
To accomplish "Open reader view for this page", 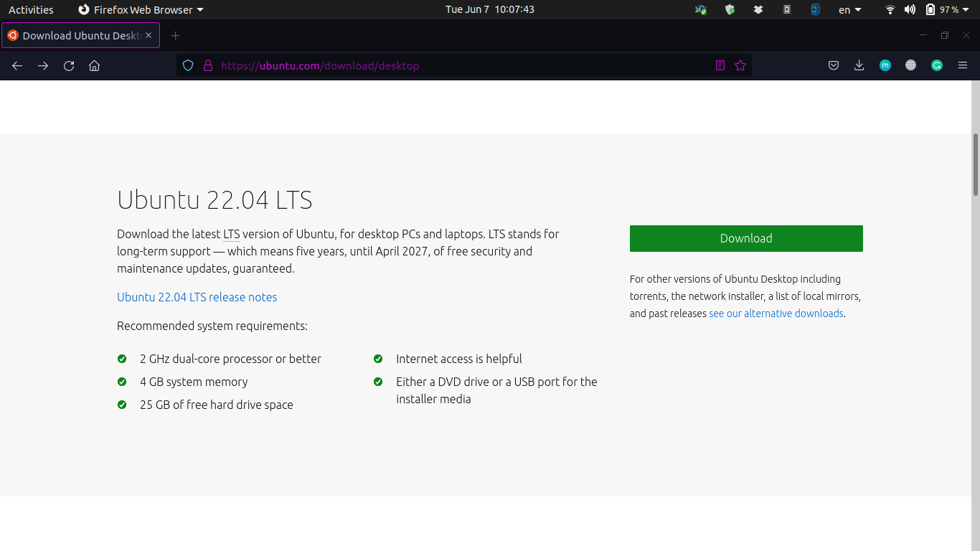I will tap(720, 65).
